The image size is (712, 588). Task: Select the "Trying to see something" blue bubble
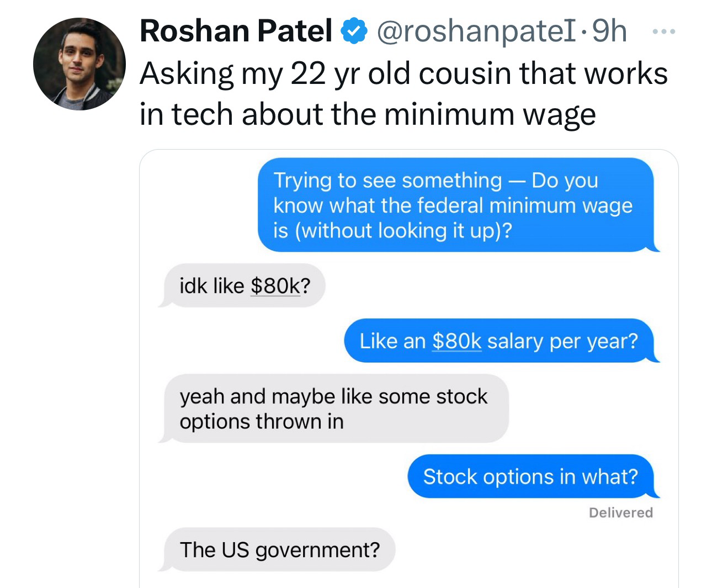coord(456,205)
